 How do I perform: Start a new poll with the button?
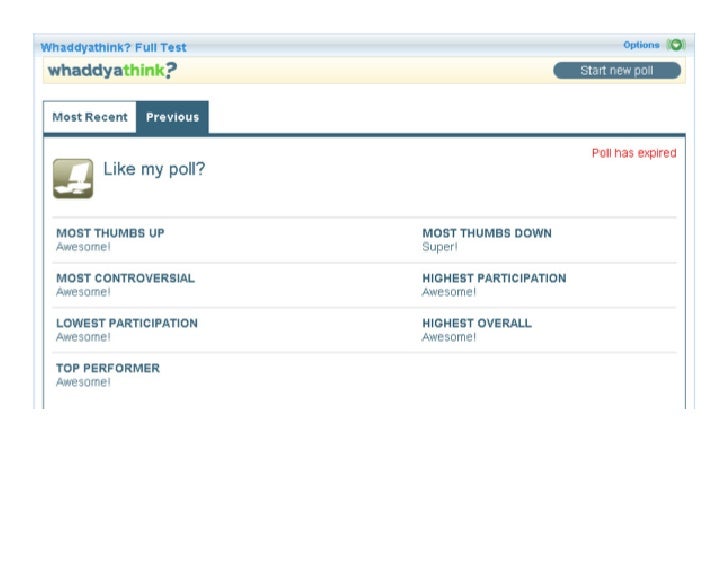(617, 71)
